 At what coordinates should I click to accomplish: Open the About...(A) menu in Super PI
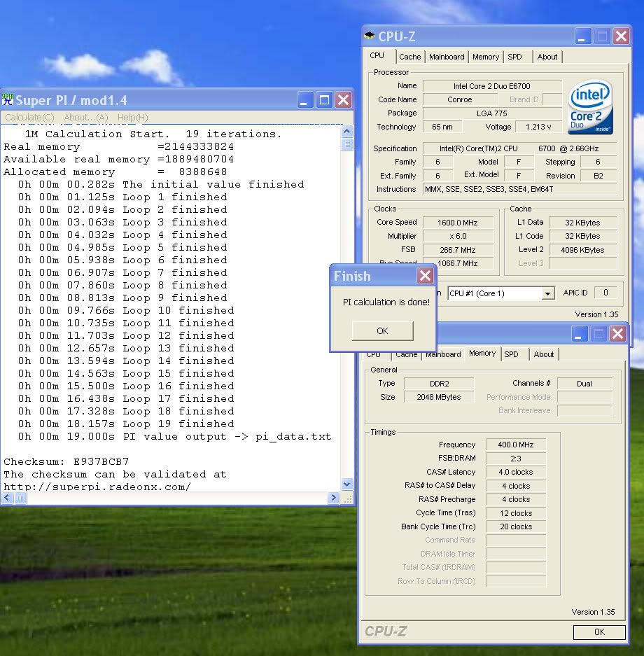click(x=86, y=118)
